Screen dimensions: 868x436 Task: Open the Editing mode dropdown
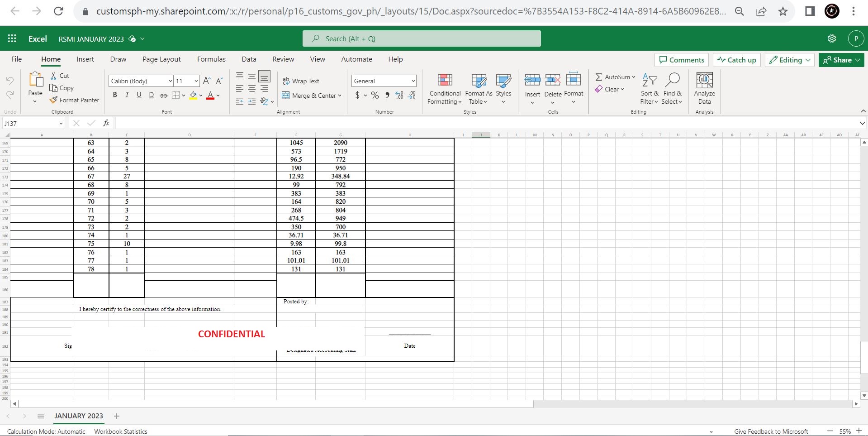point(790,60)
